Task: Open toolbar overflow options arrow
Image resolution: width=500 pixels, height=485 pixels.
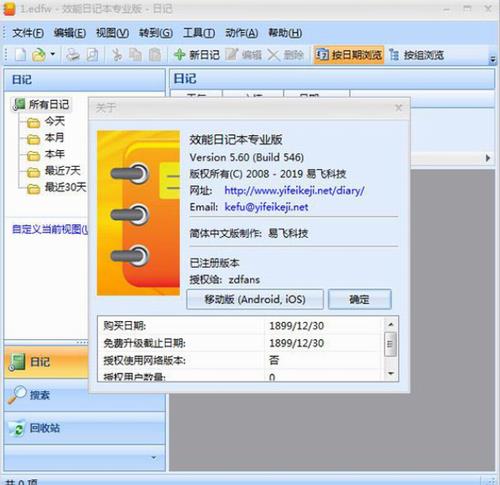Action: point(492,59)
